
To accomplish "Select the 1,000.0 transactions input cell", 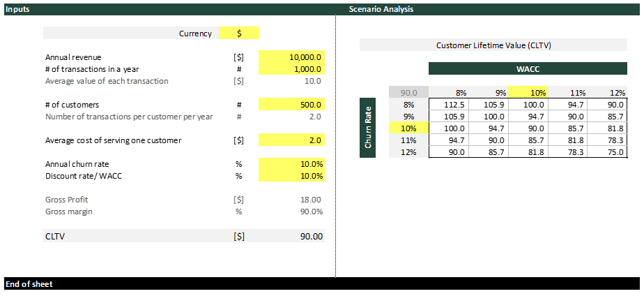I will [291, 69].
